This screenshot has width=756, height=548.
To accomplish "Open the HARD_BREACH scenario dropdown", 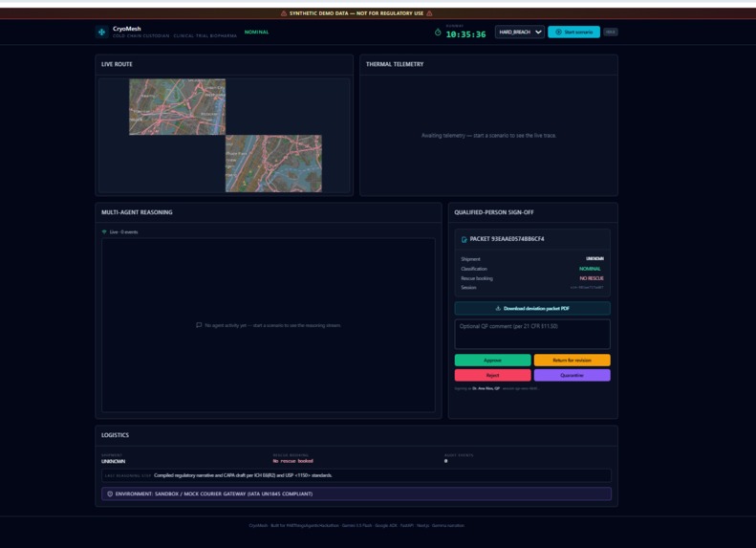I will click(520, 32).
